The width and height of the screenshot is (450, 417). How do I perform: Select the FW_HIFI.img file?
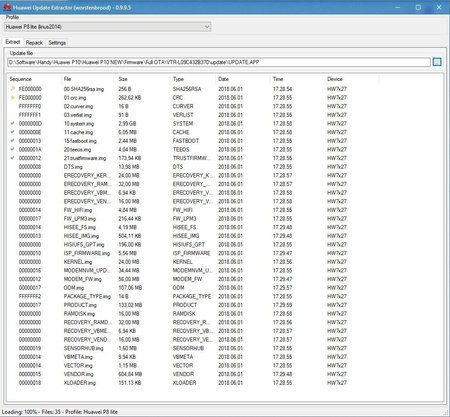tap(78, 210)
